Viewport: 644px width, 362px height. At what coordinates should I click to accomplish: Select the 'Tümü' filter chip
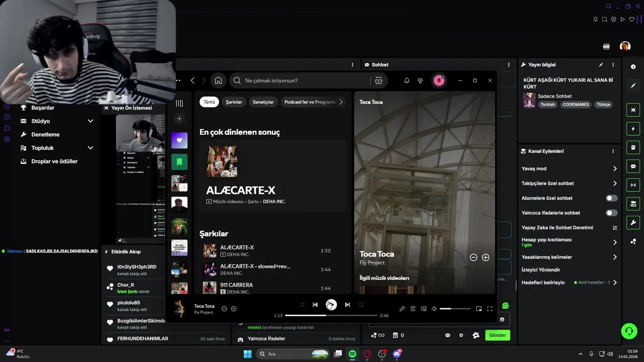click(x=209, y=102)
